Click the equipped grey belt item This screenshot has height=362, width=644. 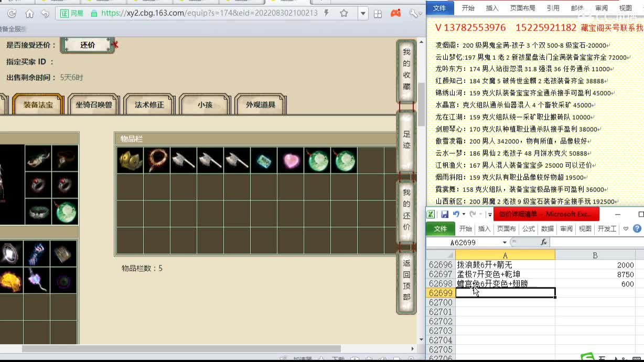click(38, 211)
